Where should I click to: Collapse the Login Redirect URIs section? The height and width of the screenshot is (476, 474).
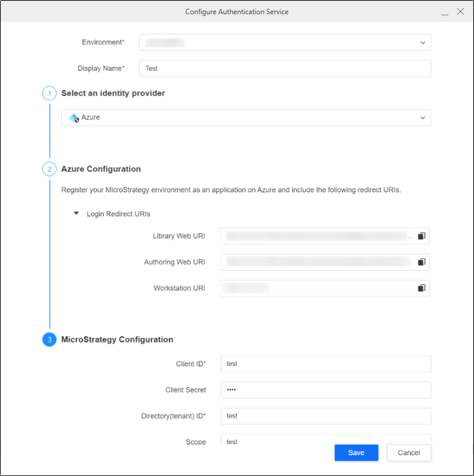(x=76, y=213)
